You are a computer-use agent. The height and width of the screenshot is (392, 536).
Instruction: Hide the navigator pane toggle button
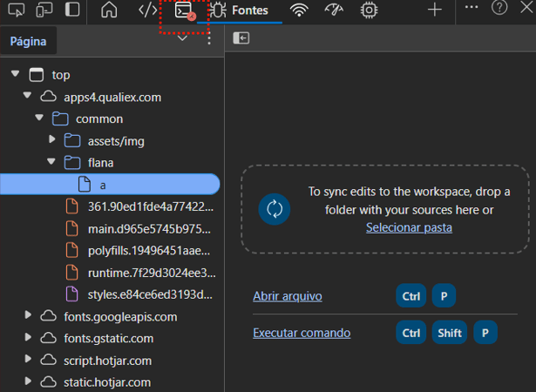(x=241, y=38)
